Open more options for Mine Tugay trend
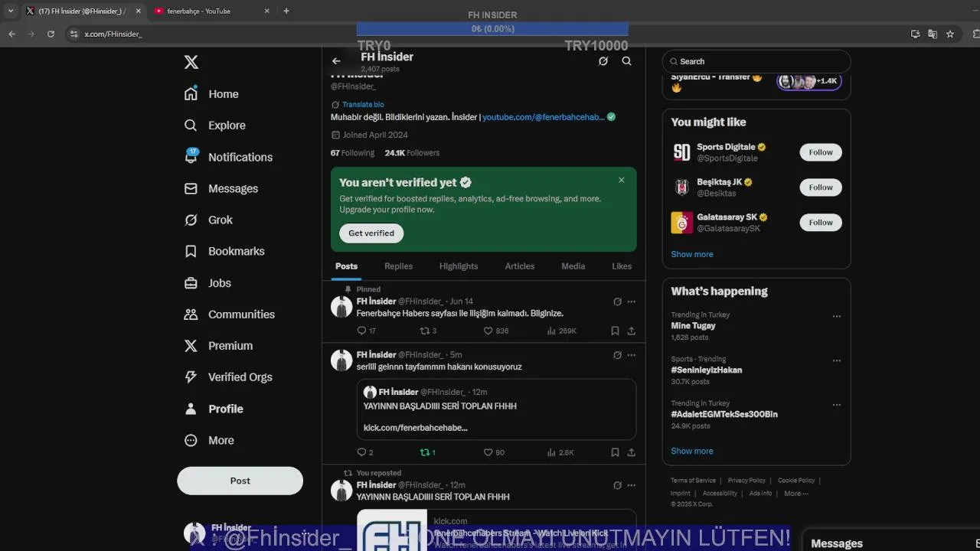The width and height of the screenshot is (980, 551). point(837,316)
